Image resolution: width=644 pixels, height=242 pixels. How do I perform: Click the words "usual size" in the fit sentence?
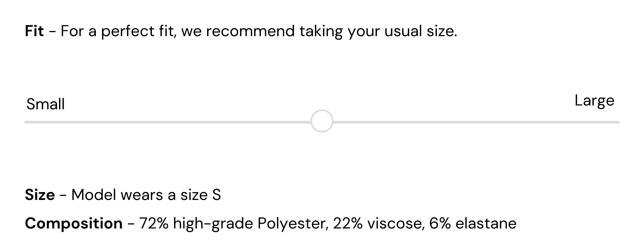coord(420,31)
